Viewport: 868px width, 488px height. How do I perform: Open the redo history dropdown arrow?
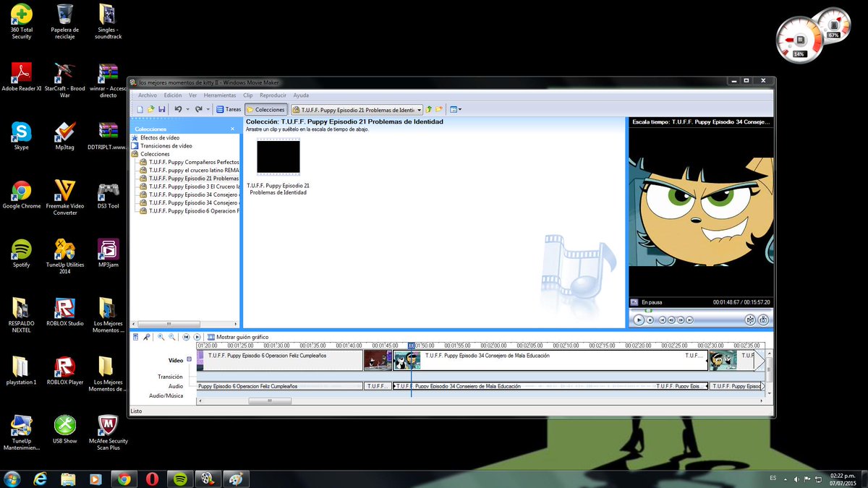pos(208,109)
